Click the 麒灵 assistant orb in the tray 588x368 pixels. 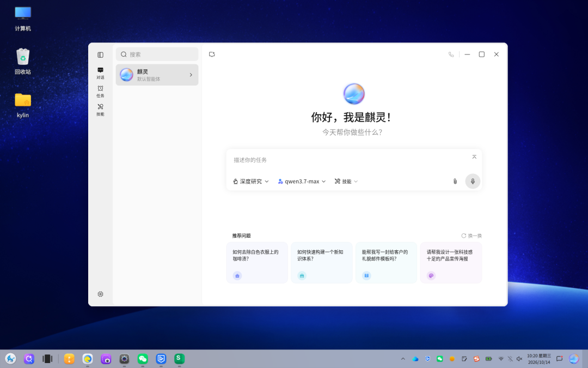click(x=574, y=359)
